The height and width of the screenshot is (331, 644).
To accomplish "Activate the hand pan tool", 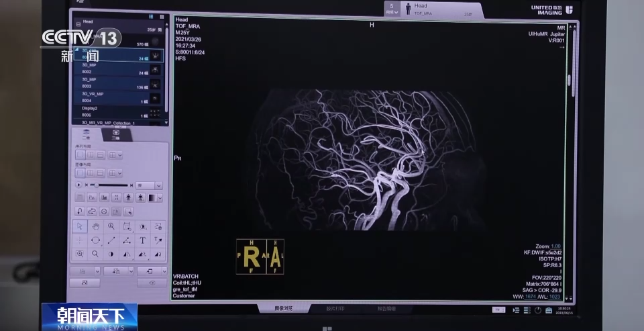I will coord(95,226).
